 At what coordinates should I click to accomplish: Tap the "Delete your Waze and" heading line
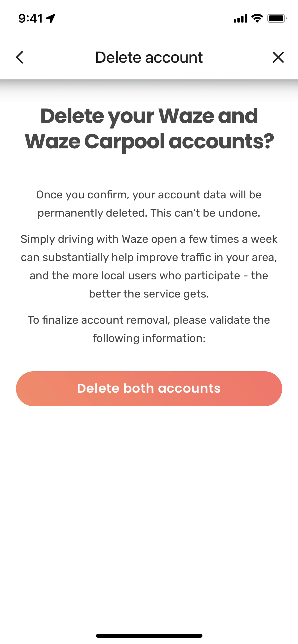149,116
